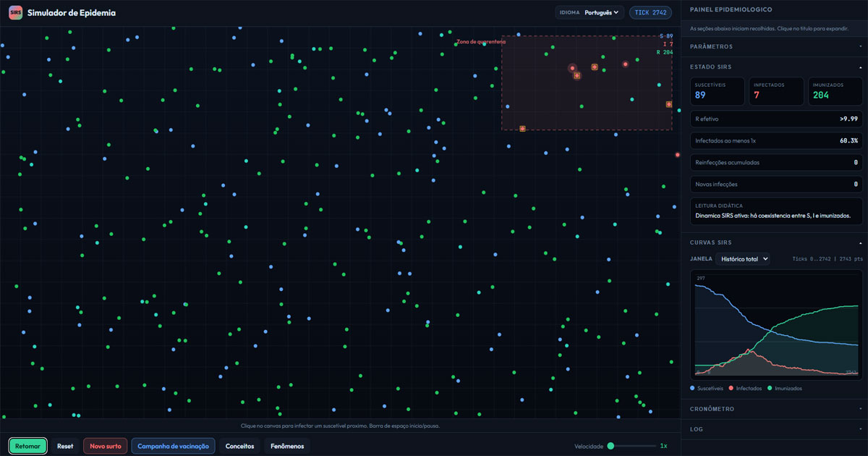Click the TICK 2742 counter badge
This screenshot has height=456, width=868.
[650, 12]
